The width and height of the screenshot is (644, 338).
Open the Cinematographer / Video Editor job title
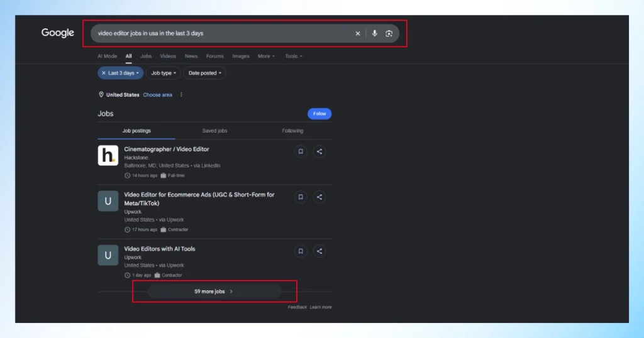(x=166, y=150)
